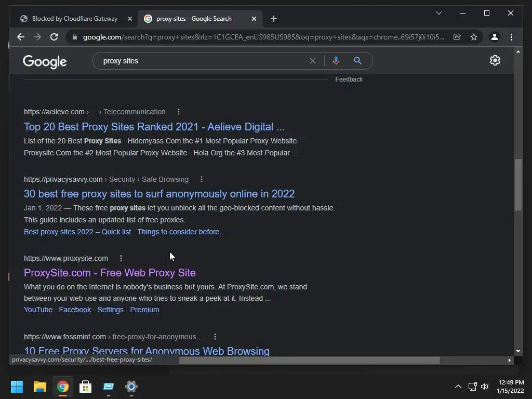Open the Settings gear on the taskbar
The image size is (532, 399).
click(131, 387)
